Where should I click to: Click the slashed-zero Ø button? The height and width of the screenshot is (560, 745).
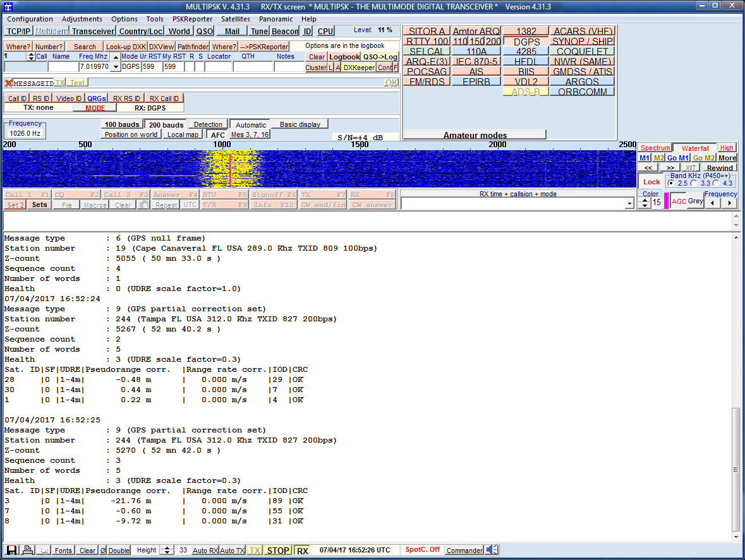(102, 550)
